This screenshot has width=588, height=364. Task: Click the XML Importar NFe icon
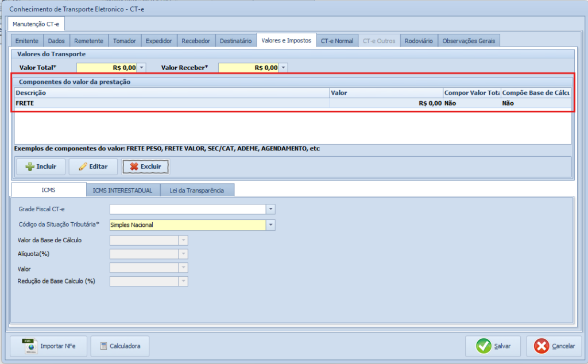(x=29, y=346)
